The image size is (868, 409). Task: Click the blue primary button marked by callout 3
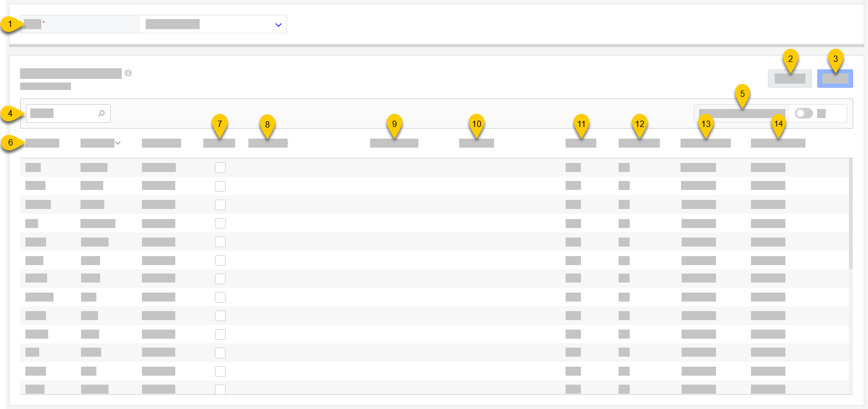[x=835, y=78]
